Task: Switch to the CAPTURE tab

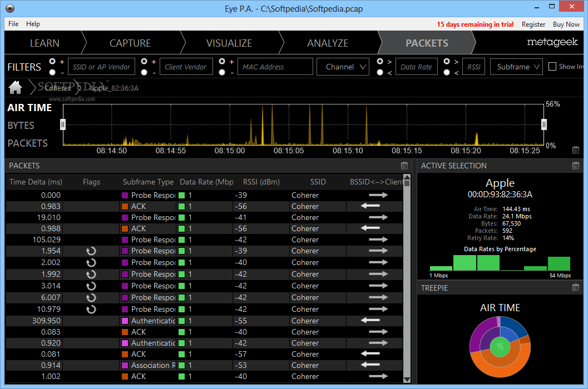Action: tap(130, 43)
